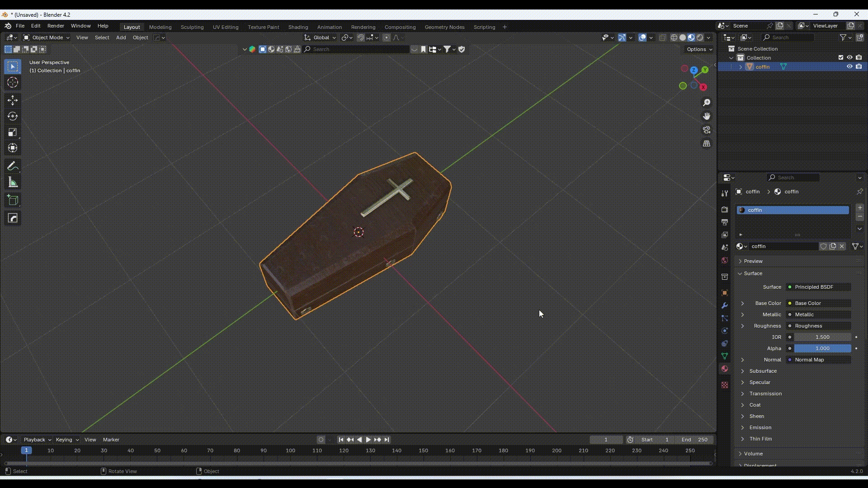Switch to the Shading workspace tab

(298, 27)
